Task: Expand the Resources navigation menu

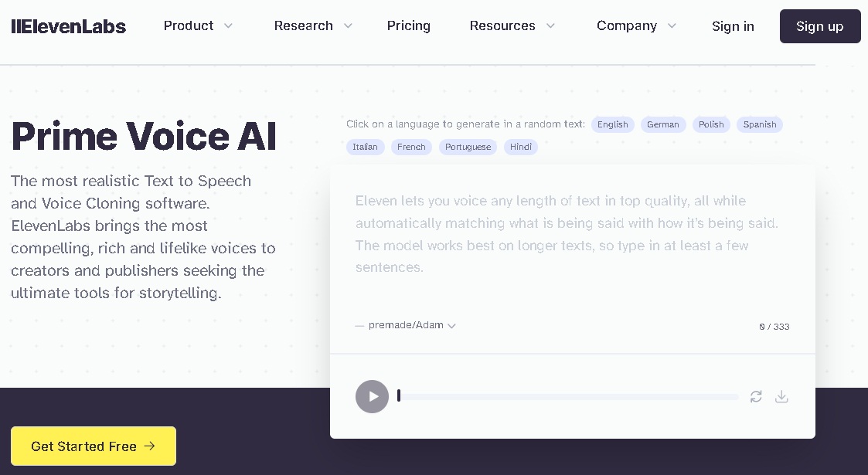Action: [x=512, y=26]
